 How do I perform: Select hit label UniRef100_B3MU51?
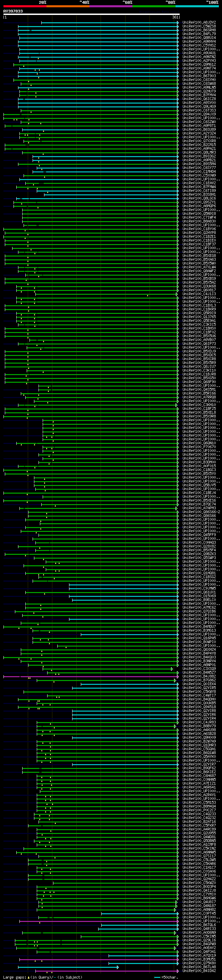click(199, 959)
